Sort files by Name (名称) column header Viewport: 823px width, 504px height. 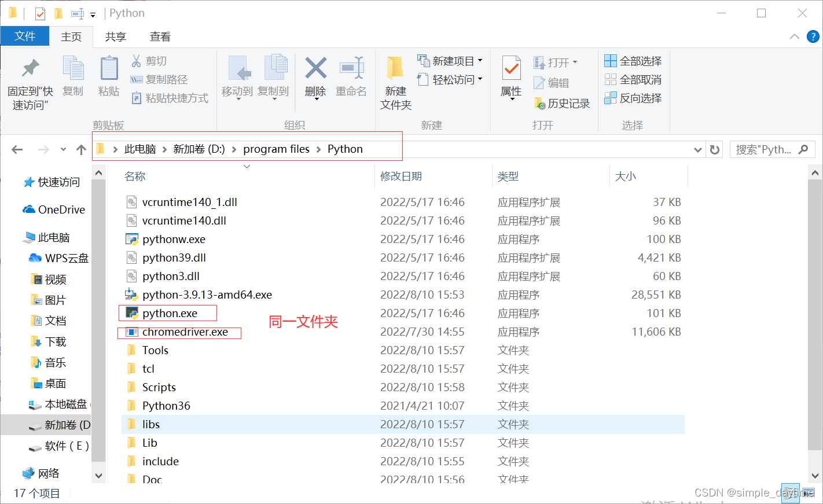click(x=135, y=176)
